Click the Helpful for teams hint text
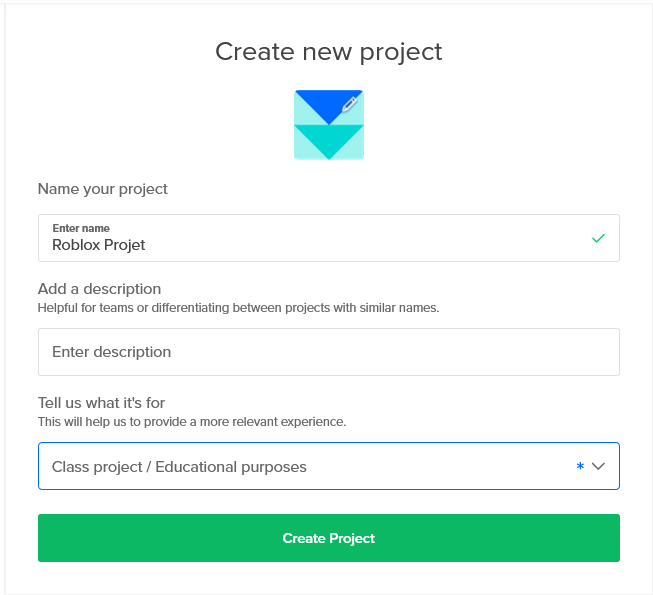Viewport: 653px width, 595px height. pyautogui.click(x=238, y=308)
